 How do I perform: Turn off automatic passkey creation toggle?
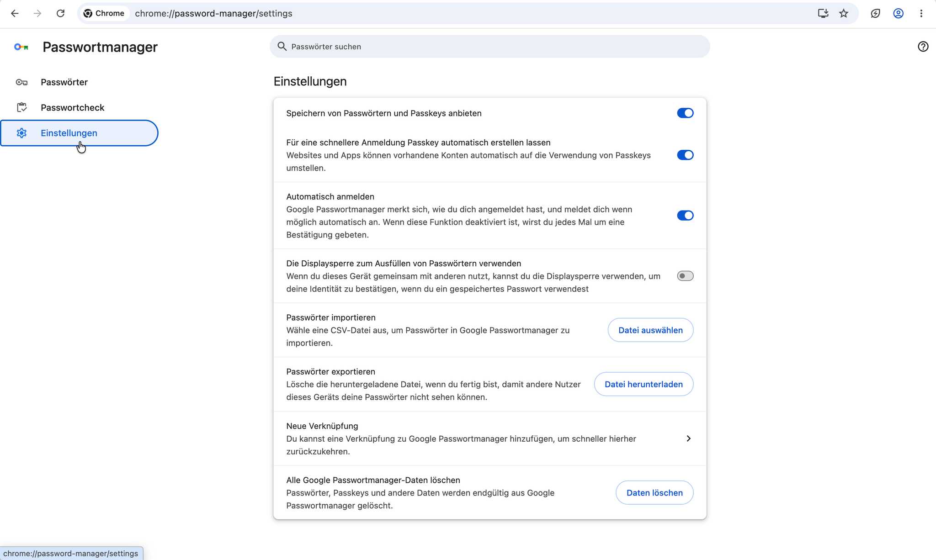click(x=685, y=155)
